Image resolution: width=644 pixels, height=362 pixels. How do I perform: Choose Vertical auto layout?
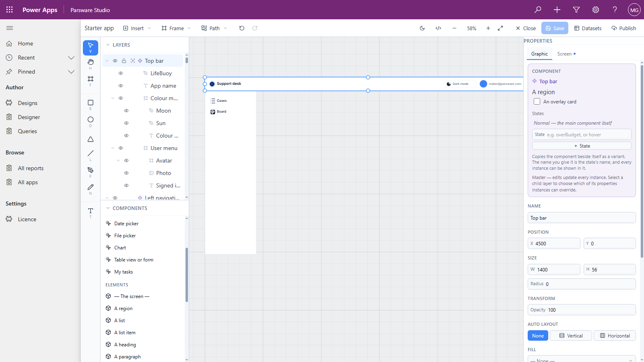click(x=571, y=336)
